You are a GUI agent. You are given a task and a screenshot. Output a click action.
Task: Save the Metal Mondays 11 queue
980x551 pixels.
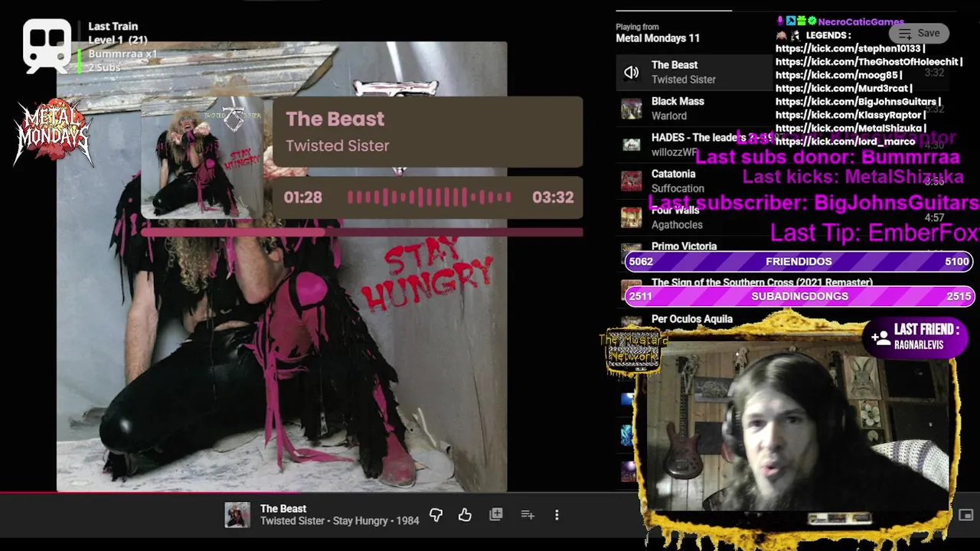(920, 33)
